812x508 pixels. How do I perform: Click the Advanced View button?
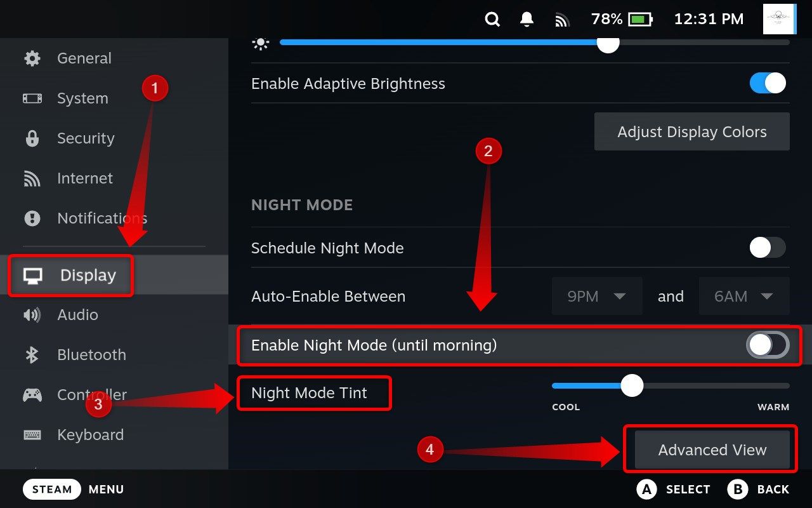(712, 450)
